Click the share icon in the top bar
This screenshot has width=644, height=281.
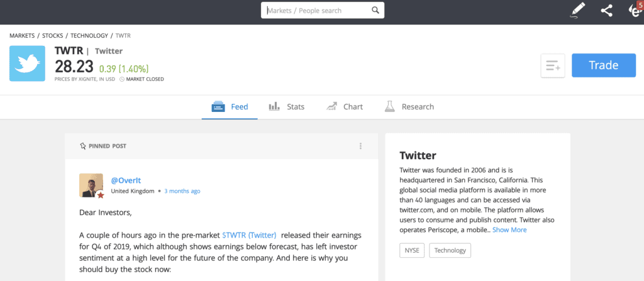tap(606, 10)
